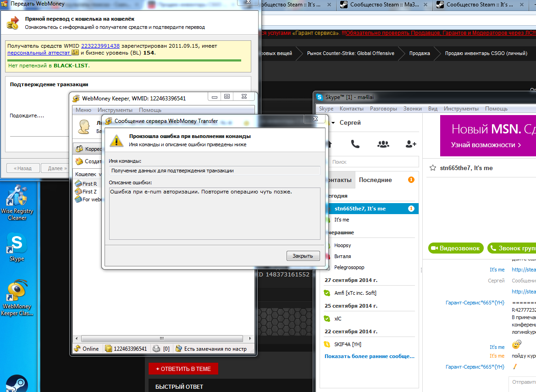Click the WMID card icon in Keeper status bar
Viewport: 536px width, 392px height.
pos(108,348)
